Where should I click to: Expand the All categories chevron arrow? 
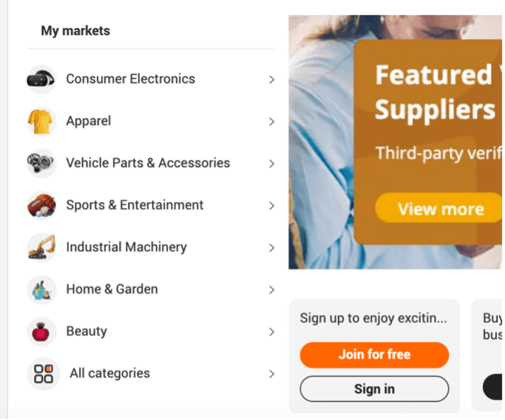271,374
